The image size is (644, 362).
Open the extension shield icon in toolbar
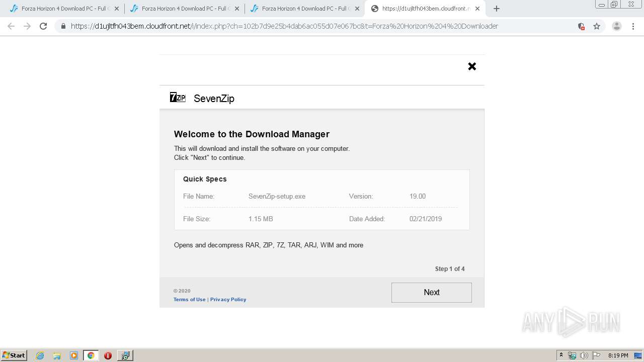coord(581,26)
